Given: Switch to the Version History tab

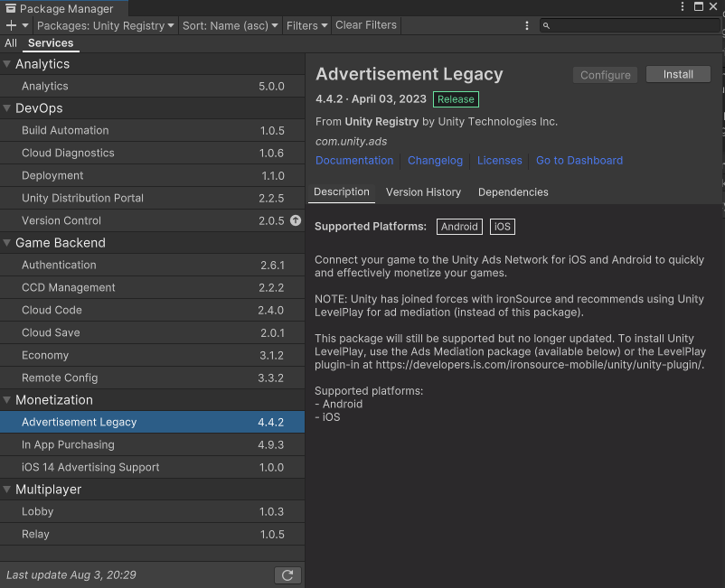Looking at the screenshot, I should pos(424,192).
